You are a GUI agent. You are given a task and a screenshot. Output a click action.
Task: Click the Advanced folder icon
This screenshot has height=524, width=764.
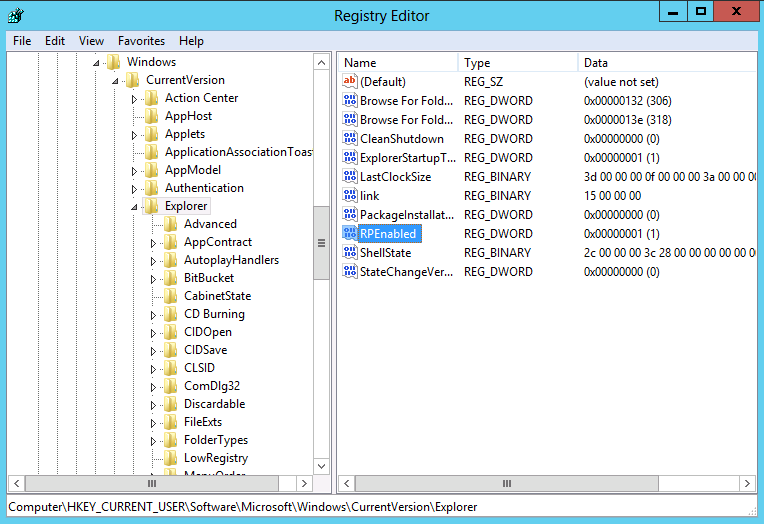[x=171, y=224]
